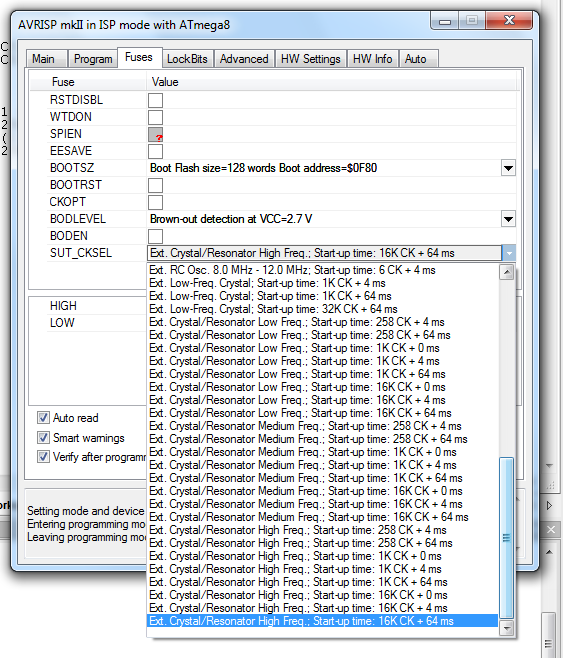The image size is (563, 658).
Task: Choose Medium Freq. 258 CK + 64 ms
Action: [323, 439]
